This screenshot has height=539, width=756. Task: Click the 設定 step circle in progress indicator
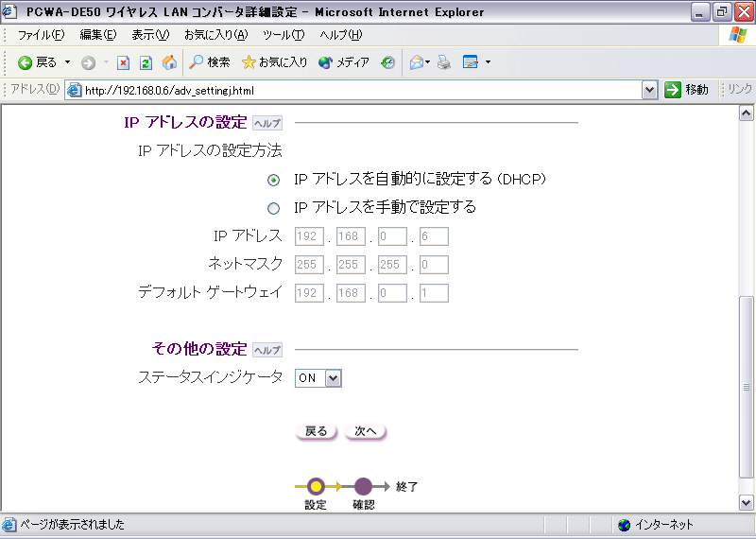coord(316,486)
